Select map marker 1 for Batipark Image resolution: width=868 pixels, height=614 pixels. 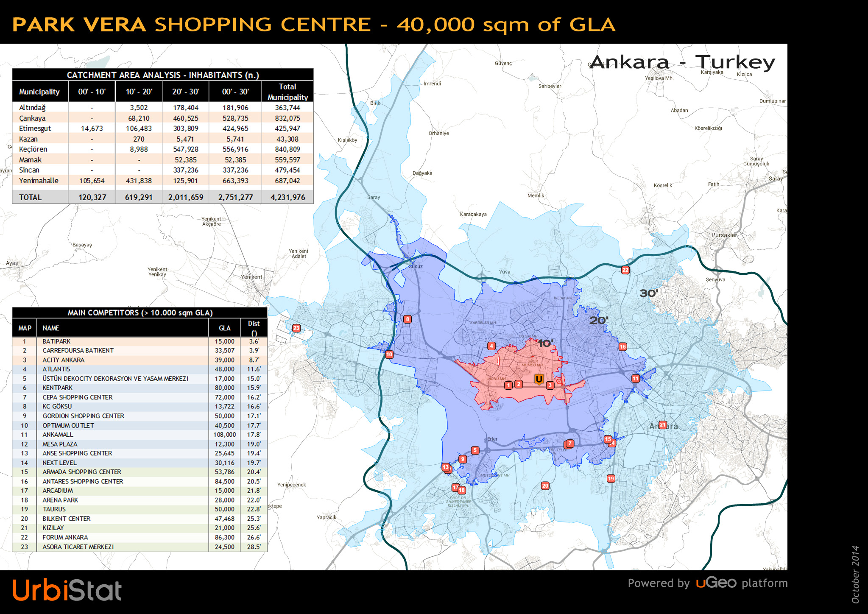pyautogui.click(x=508, y=385)
